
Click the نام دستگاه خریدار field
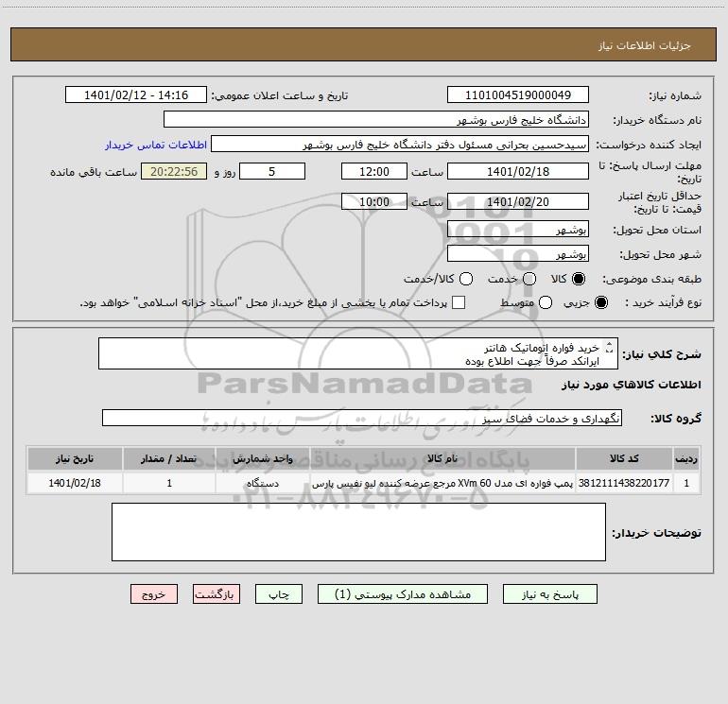376,120
